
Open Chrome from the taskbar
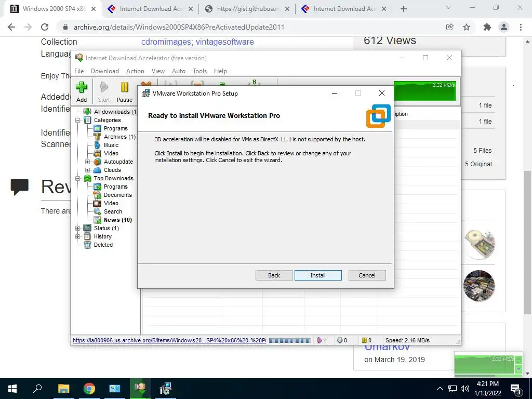click(x=89, y=389)
